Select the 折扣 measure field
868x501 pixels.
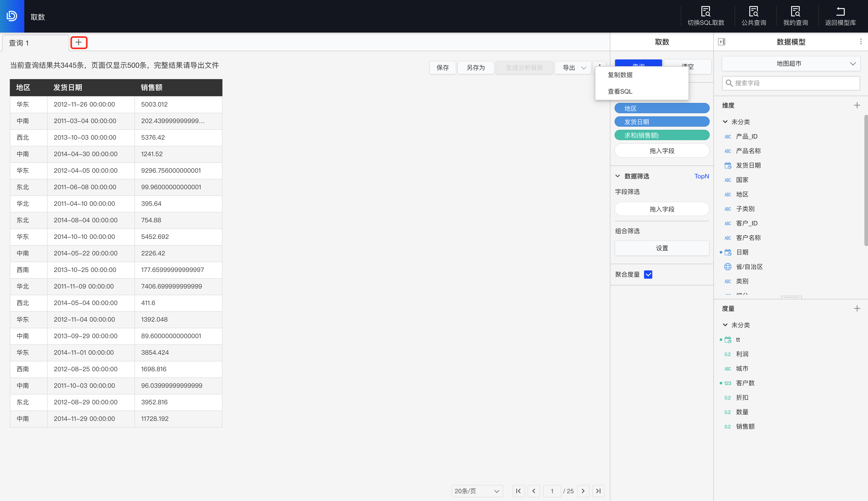[742, 397]
